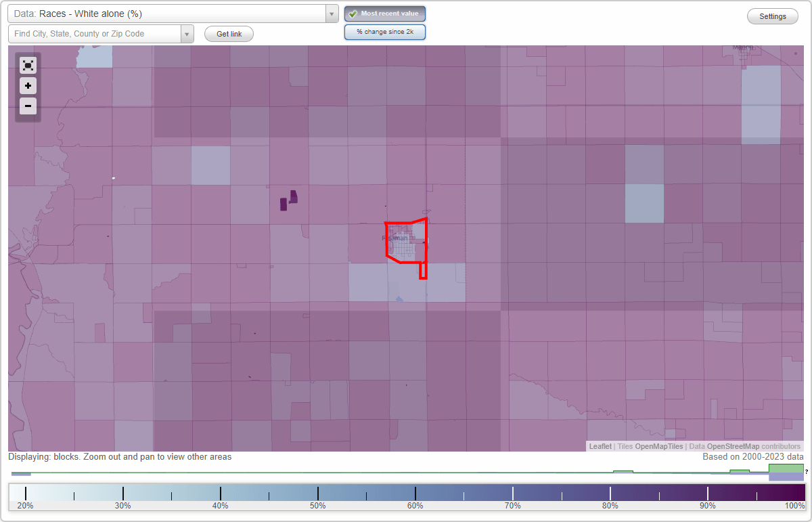This screenshot has width=812, height=522.
Task: Select the red-outlined city boundary on the map
Action: tap(406, 240)
